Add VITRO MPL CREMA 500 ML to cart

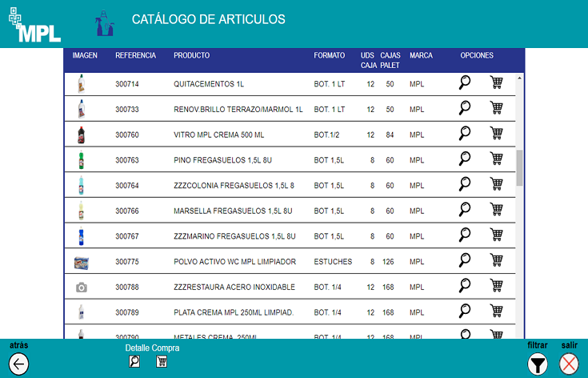click(497, 133)
